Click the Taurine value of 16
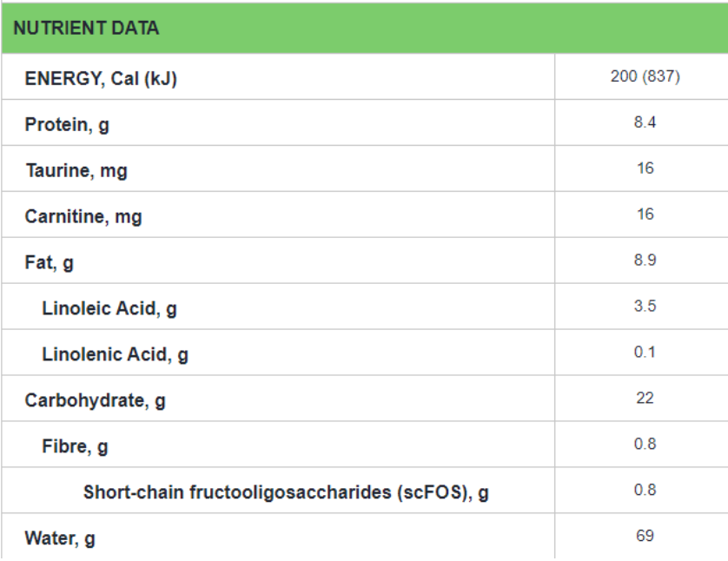Image resolution: width=728 pixels, height=561 pixels. (x=645, y=168)
